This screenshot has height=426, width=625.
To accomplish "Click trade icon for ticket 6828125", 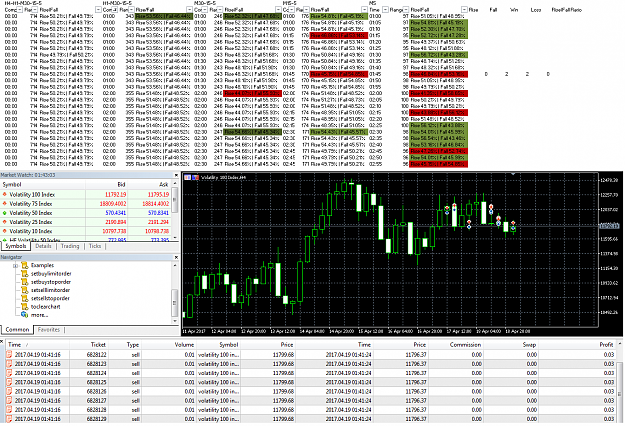I will coord(9,382).
